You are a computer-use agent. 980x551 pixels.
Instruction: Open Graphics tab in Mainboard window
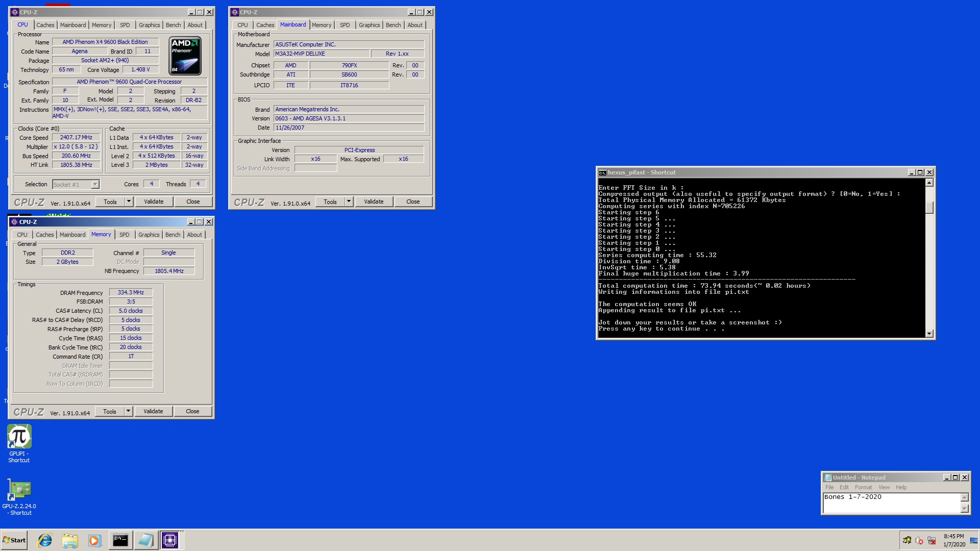pyautogui.click(x=369, y=25)
